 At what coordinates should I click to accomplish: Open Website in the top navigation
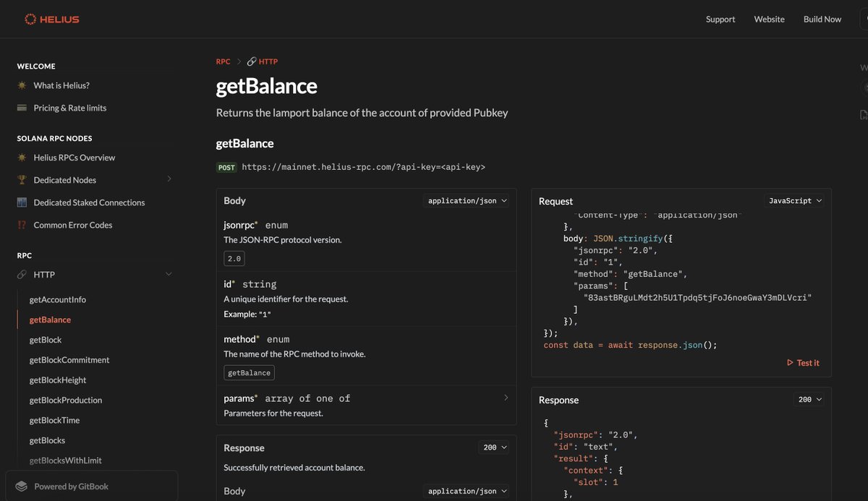tap(769, 20)
